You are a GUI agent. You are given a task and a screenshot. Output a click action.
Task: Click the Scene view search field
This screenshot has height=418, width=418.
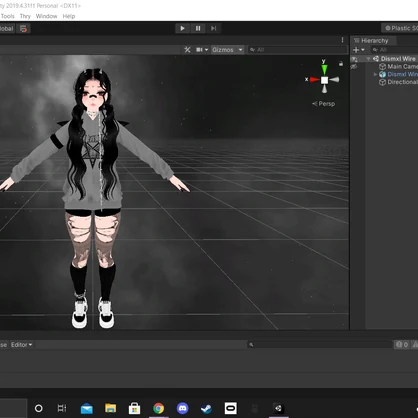click(x=298, y=50)
